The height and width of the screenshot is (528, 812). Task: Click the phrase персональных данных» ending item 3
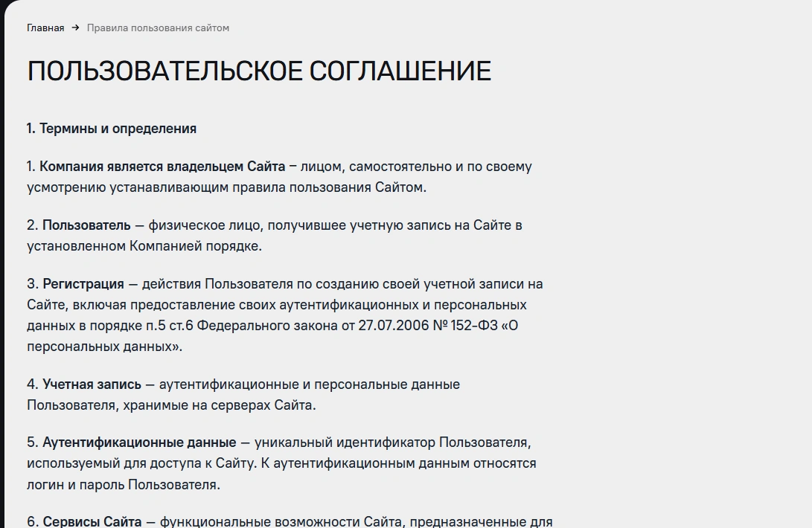click(x=104, y=347)
